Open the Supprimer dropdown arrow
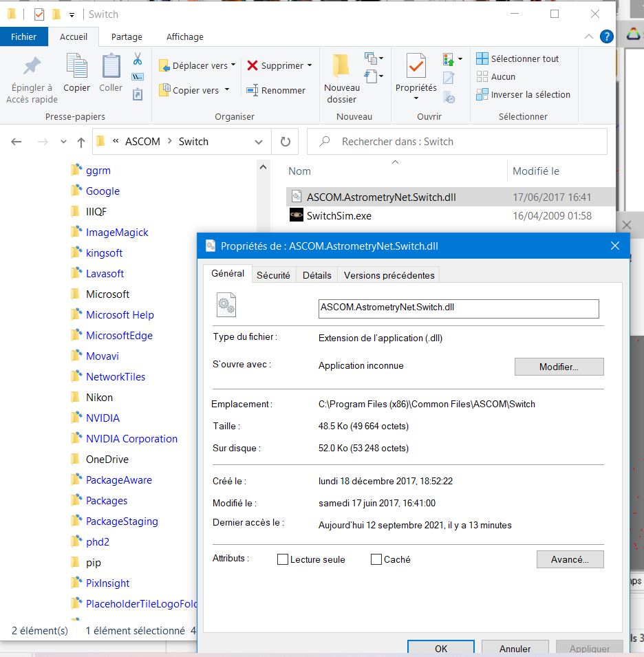The height and width of the screenshot is (657, 644). [309, 65]
